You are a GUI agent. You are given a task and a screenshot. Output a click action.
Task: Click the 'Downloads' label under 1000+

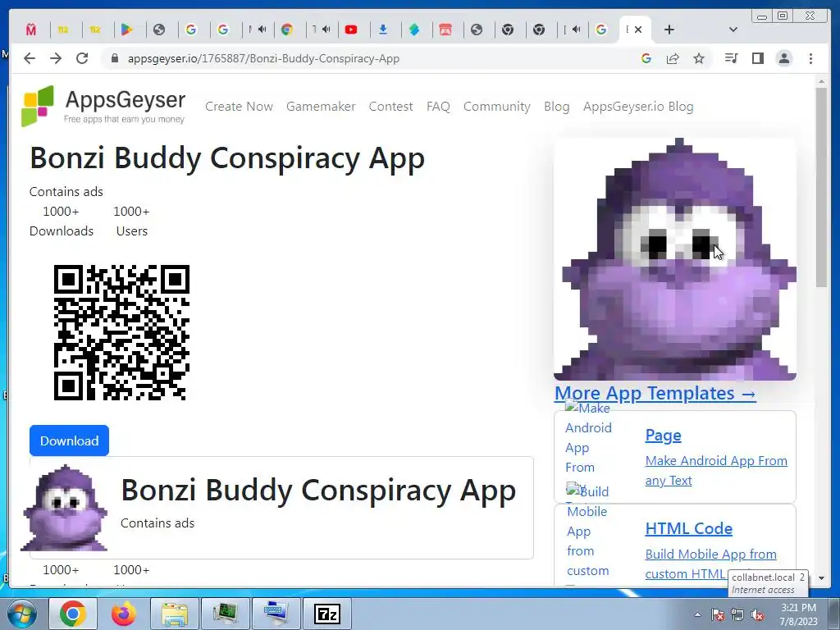[62, 231]
